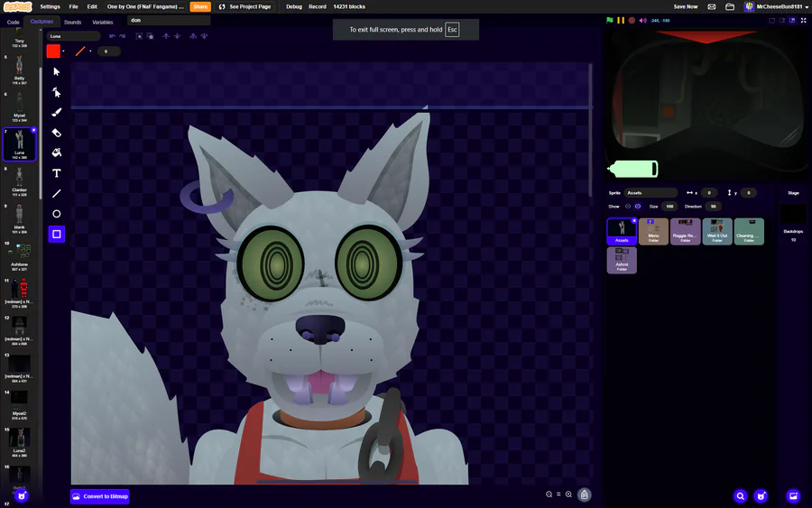Click Save Now
812x508 pixels.
[686, 6]
